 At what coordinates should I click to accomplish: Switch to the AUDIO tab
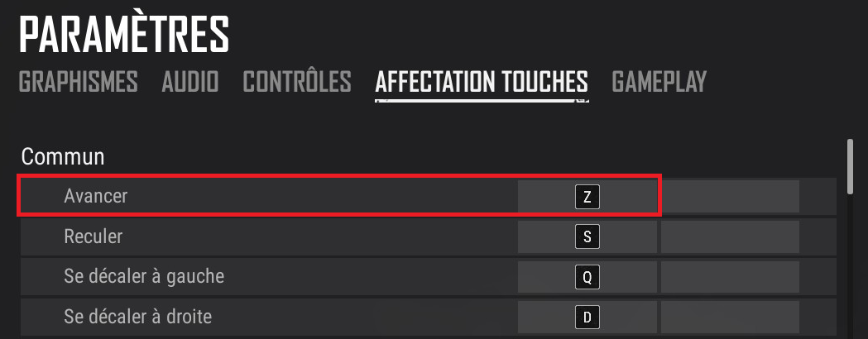point(190,82)
